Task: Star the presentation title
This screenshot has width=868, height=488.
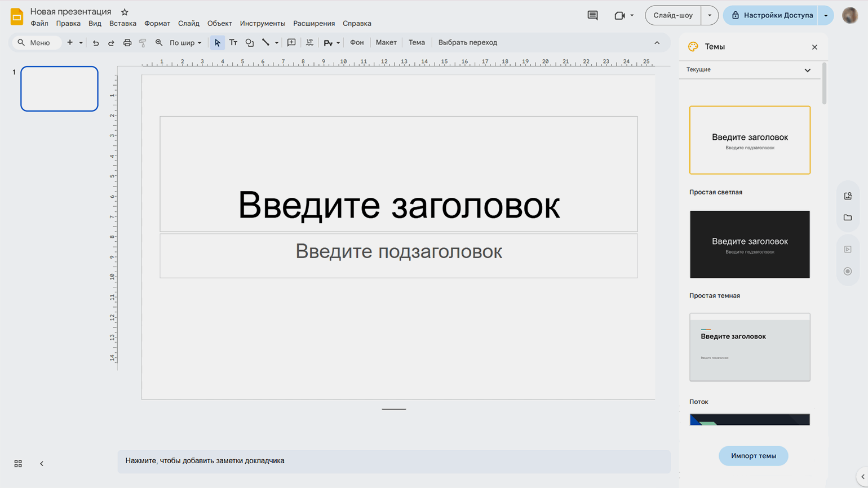Action: [x=125, y=12]
